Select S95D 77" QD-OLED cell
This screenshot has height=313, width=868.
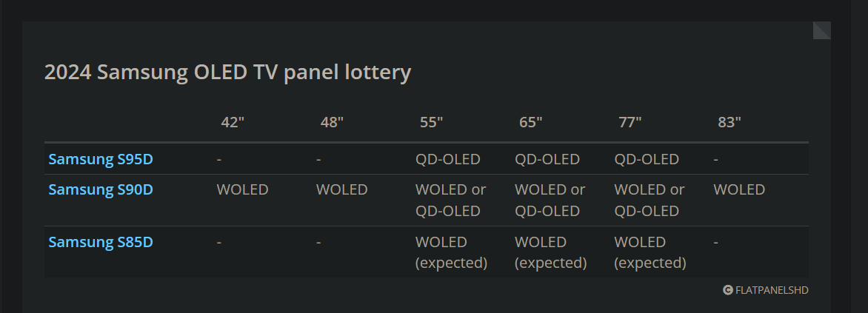point(647,159)
